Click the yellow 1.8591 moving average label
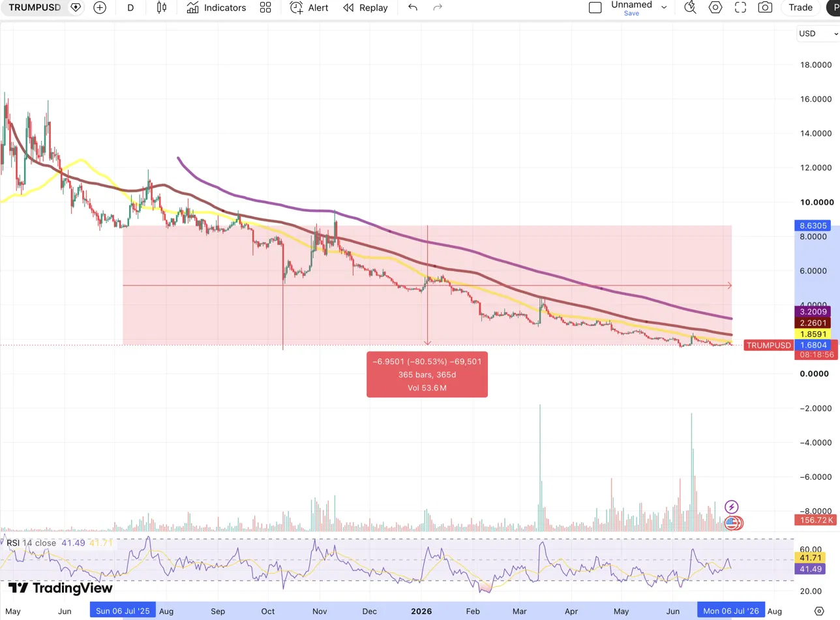The image size is (840, 620). tap(813, 334)
